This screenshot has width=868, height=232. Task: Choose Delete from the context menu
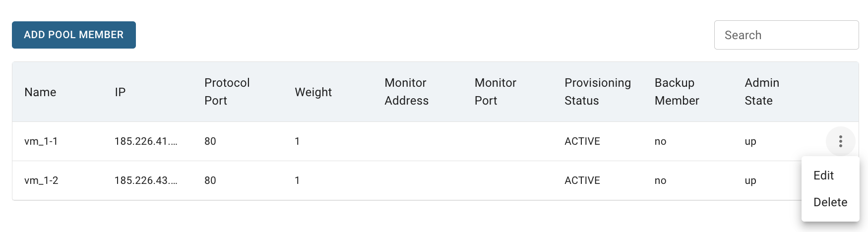point(830,202)
